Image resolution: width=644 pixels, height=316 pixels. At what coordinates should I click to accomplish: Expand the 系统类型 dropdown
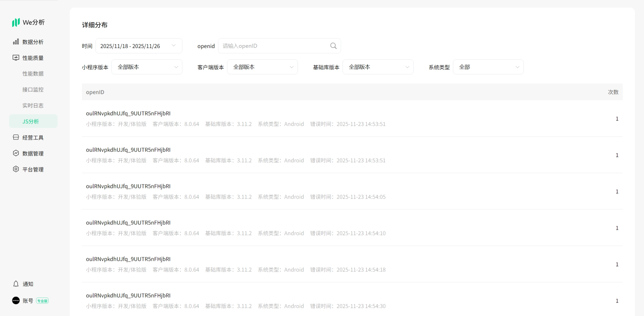488,67
